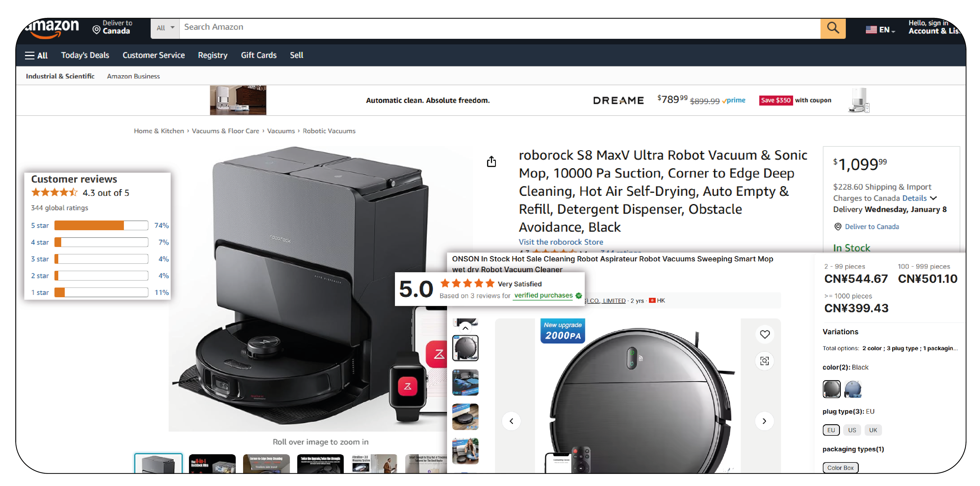This screenshot has width=980, height=486.
Task: Click Vacuums & Floor Care breadcrumb
Action: 225,131
